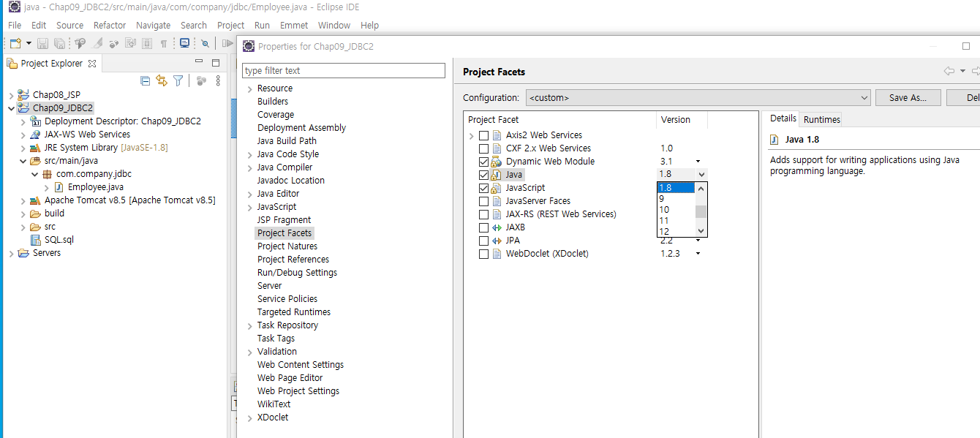Viewport: 980px width, 438px height.
Task: Click the New wizard toolbar icon
Action: (15, 44)
